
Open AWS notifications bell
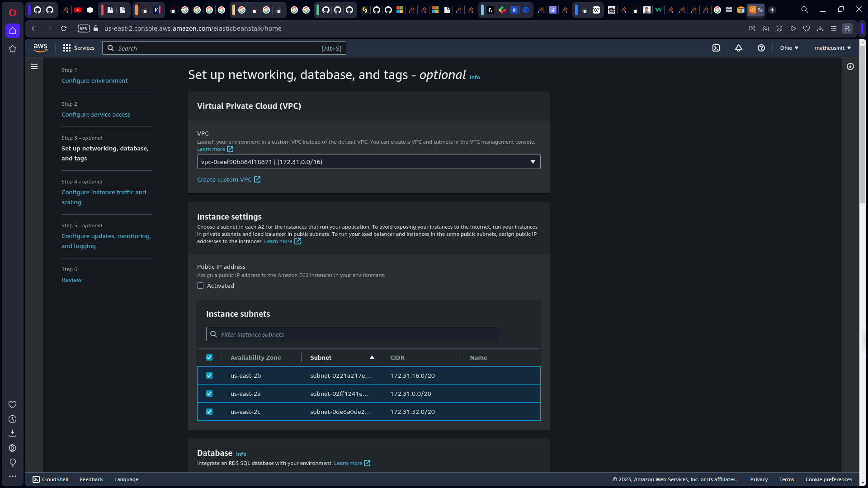pos(739,48)
